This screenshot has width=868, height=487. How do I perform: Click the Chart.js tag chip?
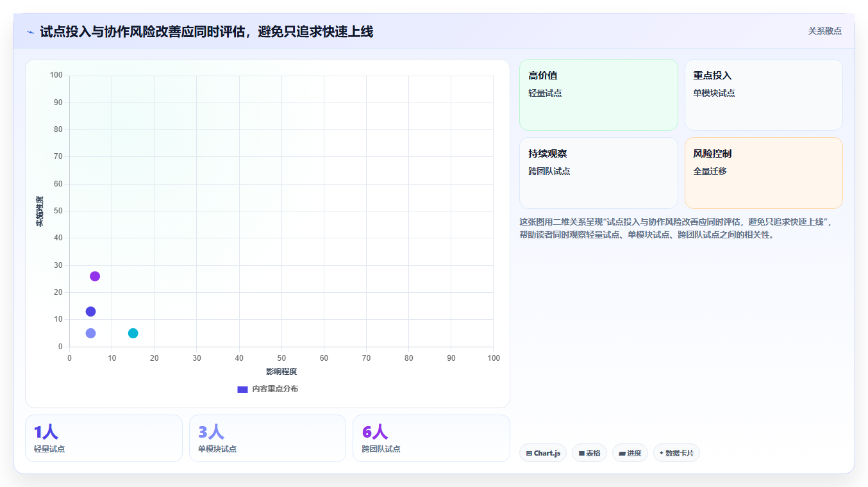[x=543, y=453]
